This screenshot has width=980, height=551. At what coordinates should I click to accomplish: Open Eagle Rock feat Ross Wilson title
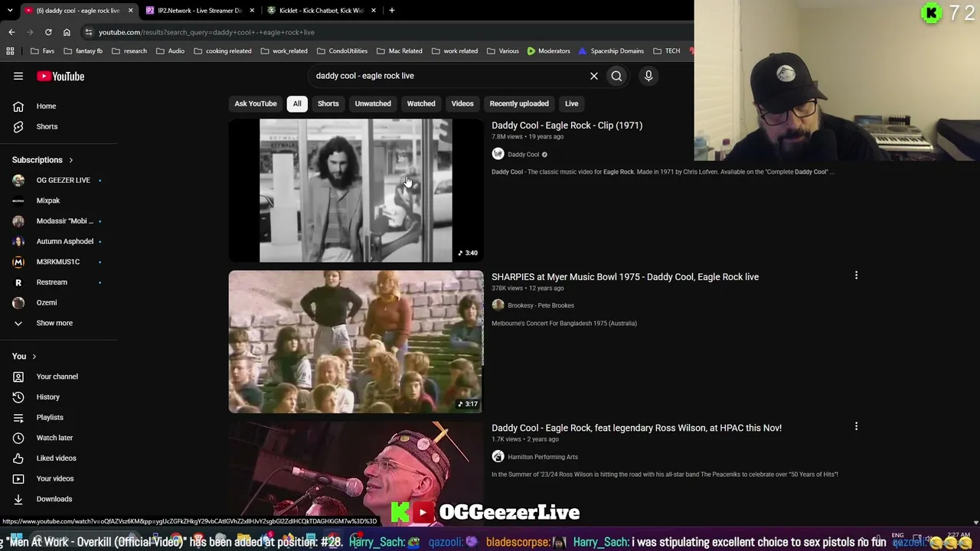[636, 428]
